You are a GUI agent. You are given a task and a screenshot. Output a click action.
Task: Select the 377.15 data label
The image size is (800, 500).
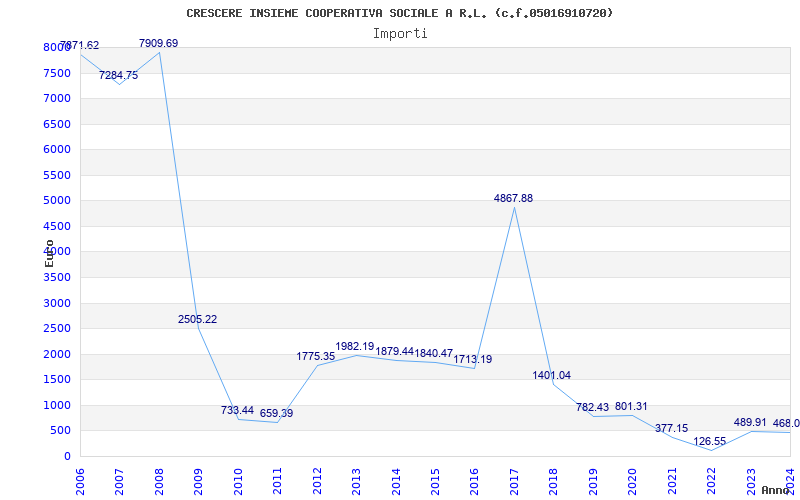pos(671,429)
